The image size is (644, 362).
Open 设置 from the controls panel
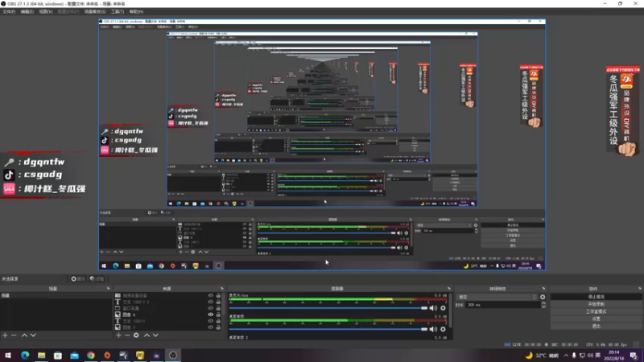tap(596, 319)
